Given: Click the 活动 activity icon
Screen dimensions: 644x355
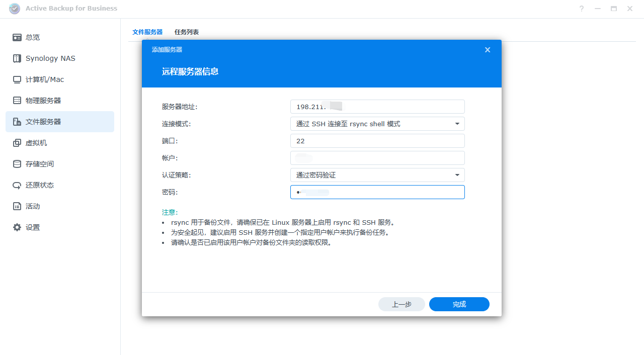Looking at the screenshot, I should point(17,206).
